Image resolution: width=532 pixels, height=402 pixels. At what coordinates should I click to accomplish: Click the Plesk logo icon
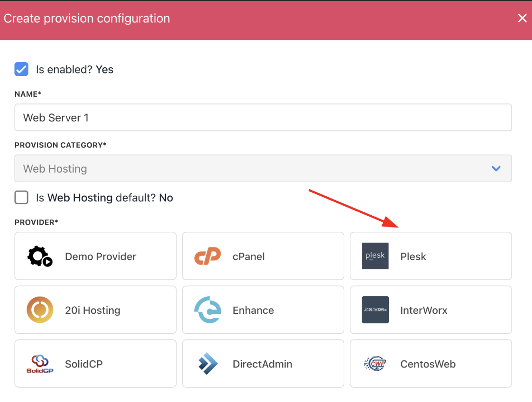click(375, 256)
